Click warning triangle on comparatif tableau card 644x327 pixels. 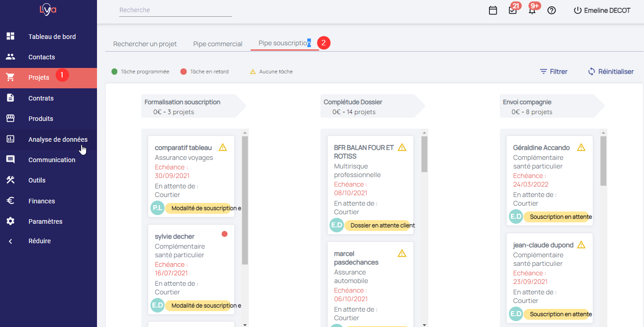pos(223,147)
